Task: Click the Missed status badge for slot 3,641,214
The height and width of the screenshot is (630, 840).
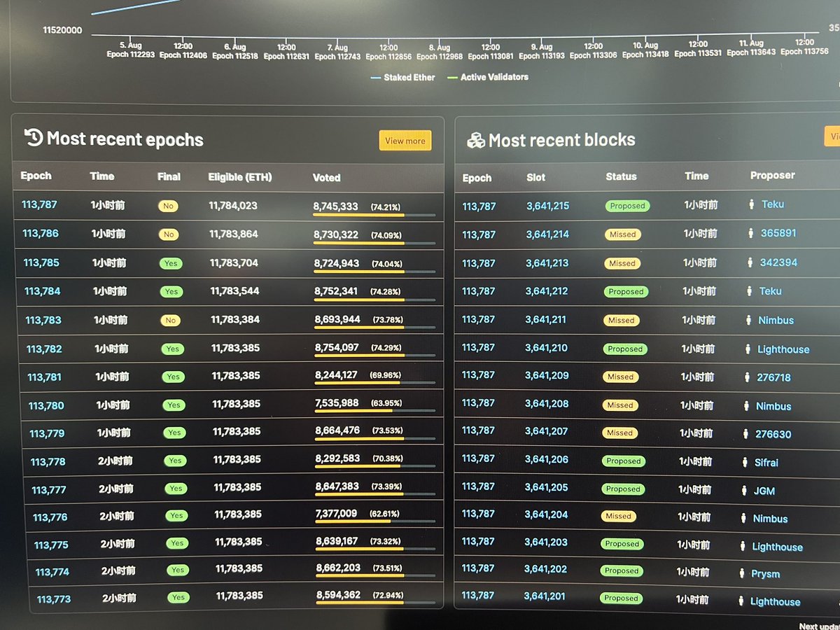Action: coord(622,234)
